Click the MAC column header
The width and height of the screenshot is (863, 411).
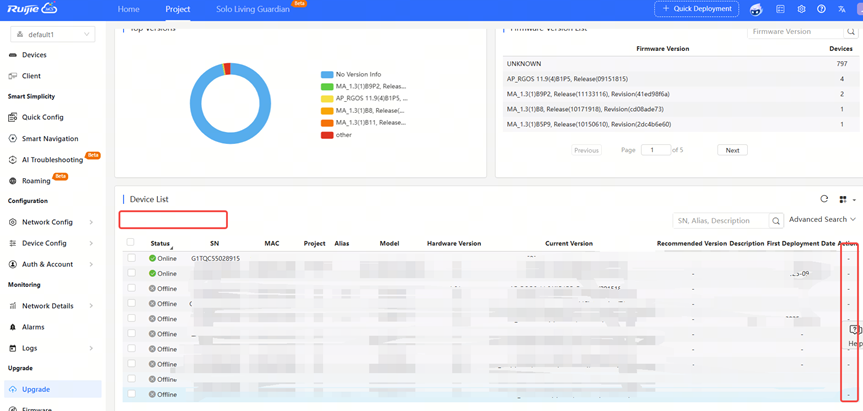272,243
